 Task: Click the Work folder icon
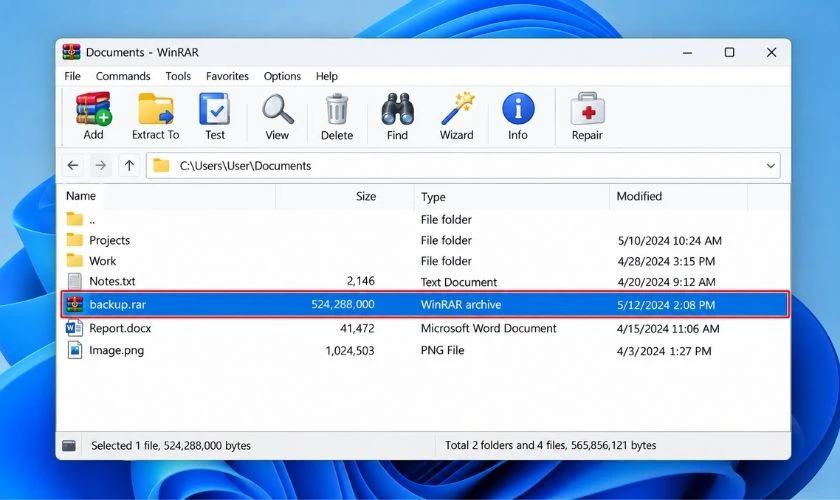(74, 260)
